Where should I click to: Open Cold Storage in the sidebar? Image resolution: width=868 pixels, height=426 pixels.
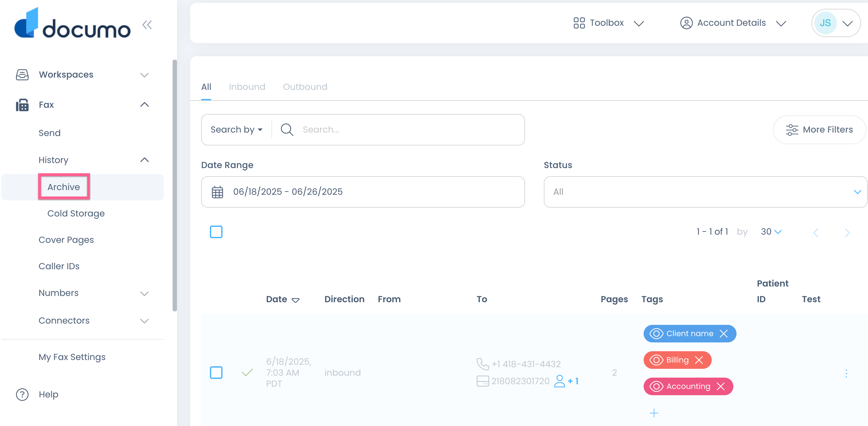(x=76, y=214)
